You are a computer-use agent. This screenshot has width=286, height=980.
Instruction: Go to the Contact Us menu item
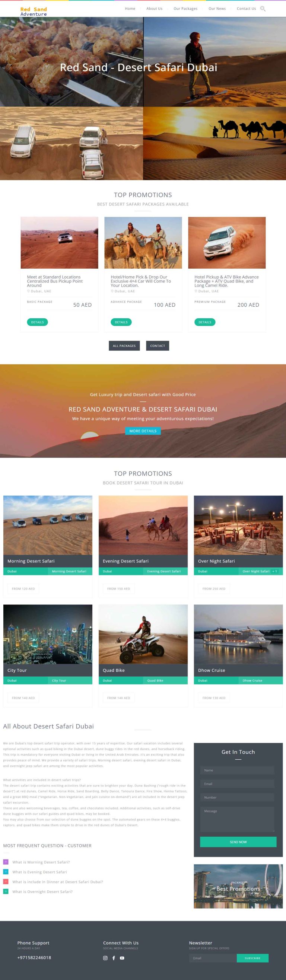point(247,8)
